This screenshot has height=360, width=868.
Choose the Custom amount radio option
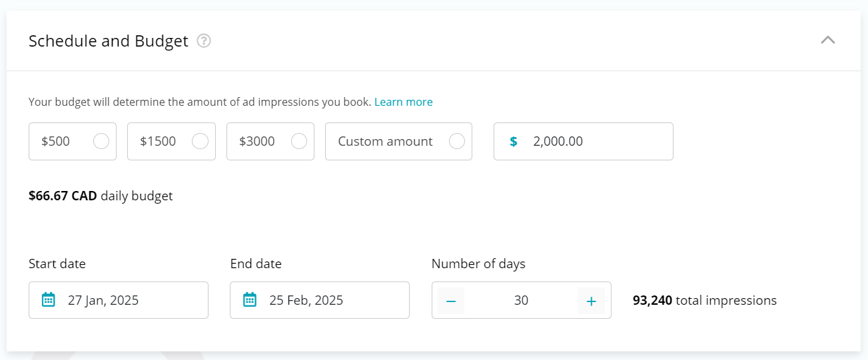coord(457,141)
